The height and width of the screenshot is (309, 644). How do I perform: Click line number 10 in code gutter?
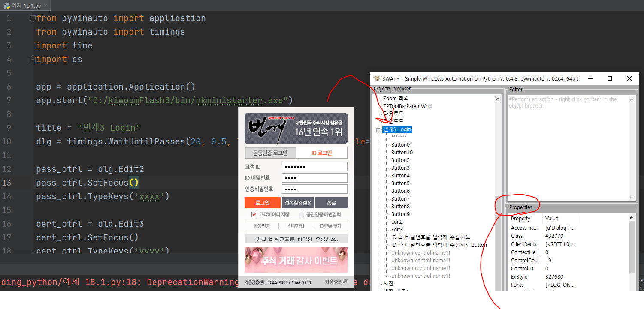tap(6, 142)
